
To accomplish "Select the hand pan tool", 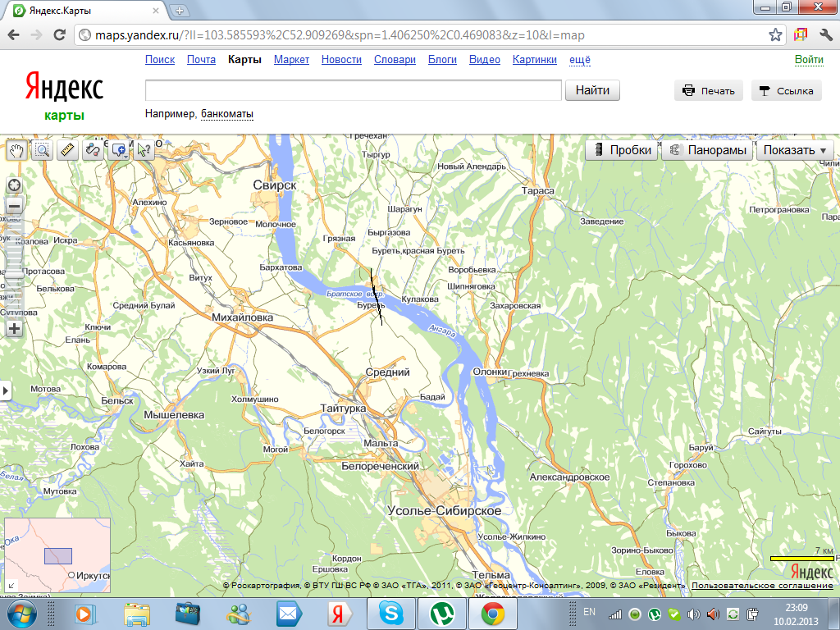I will tap(16, 150).
